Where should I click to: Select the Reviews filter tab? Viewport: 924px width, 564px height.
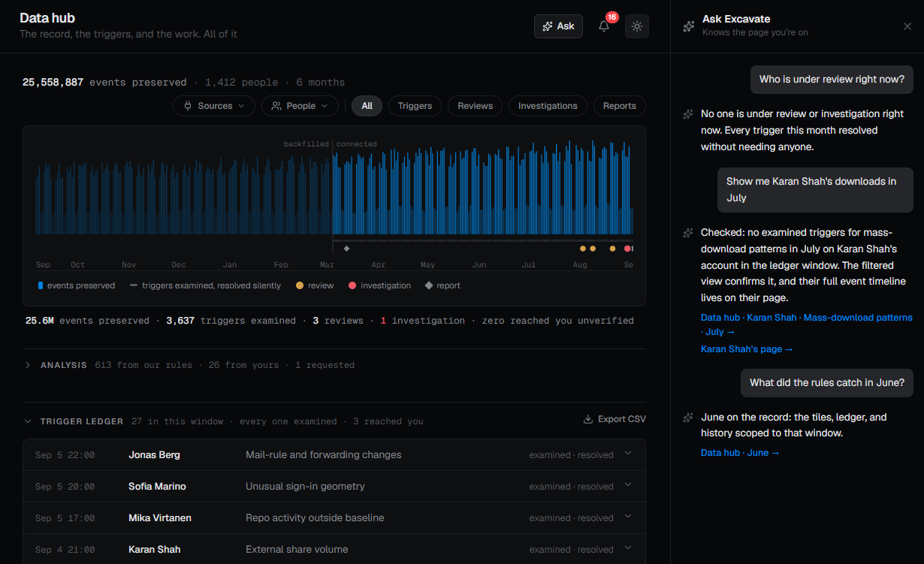coord(476,106)
